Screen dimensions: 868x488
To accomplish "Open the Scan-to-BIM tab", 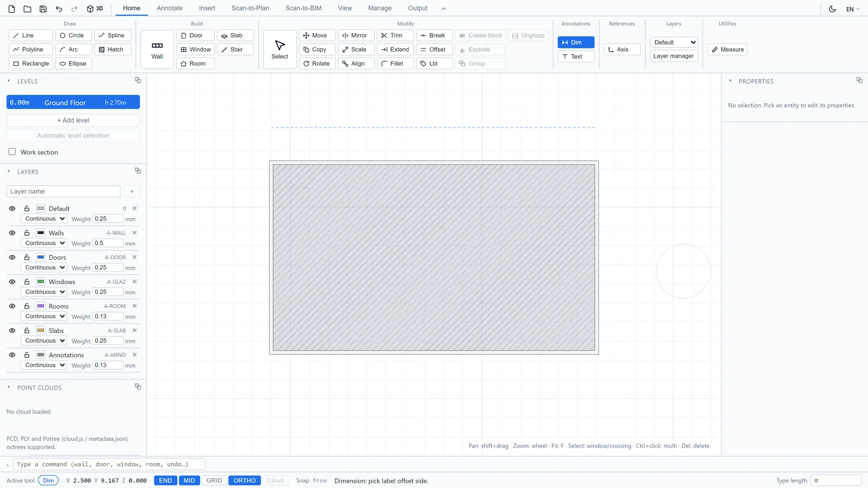I will click(303, 8).
